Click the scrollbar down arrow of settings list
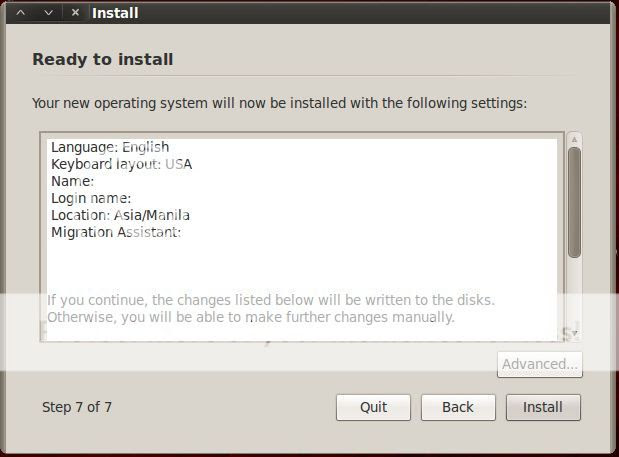The width and height of the screenshot is (619, 457). click(575, 333)
